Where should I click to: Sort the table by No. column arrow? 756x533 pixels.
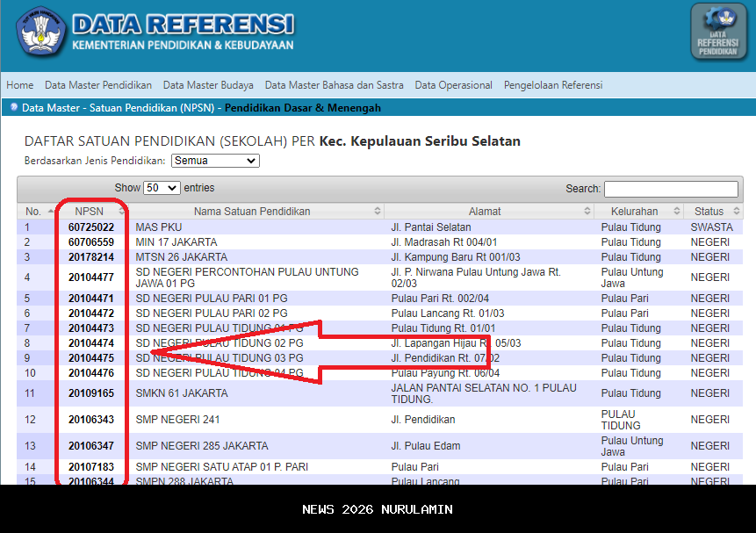click(51, 212)
